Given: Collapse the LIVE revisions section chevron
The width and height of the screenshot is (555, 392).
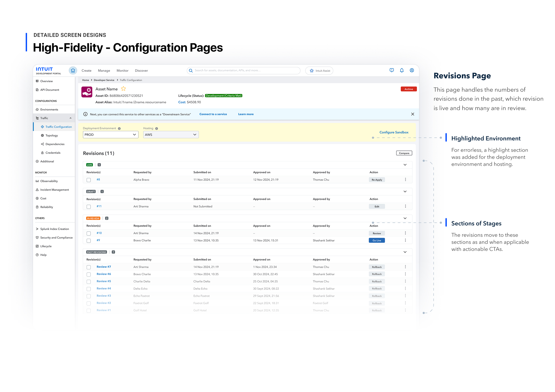Looking at the screenshot, I should [x=405, y=165].
